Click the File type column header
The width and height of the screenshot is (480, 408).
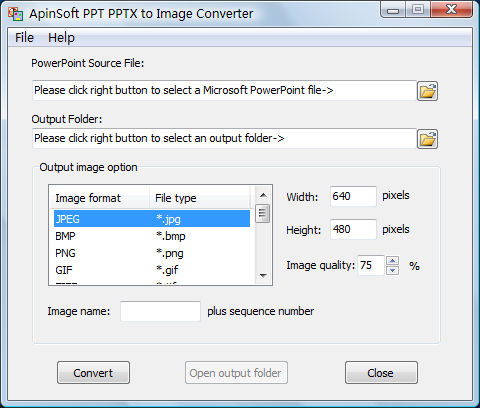[x=199, y=198]
